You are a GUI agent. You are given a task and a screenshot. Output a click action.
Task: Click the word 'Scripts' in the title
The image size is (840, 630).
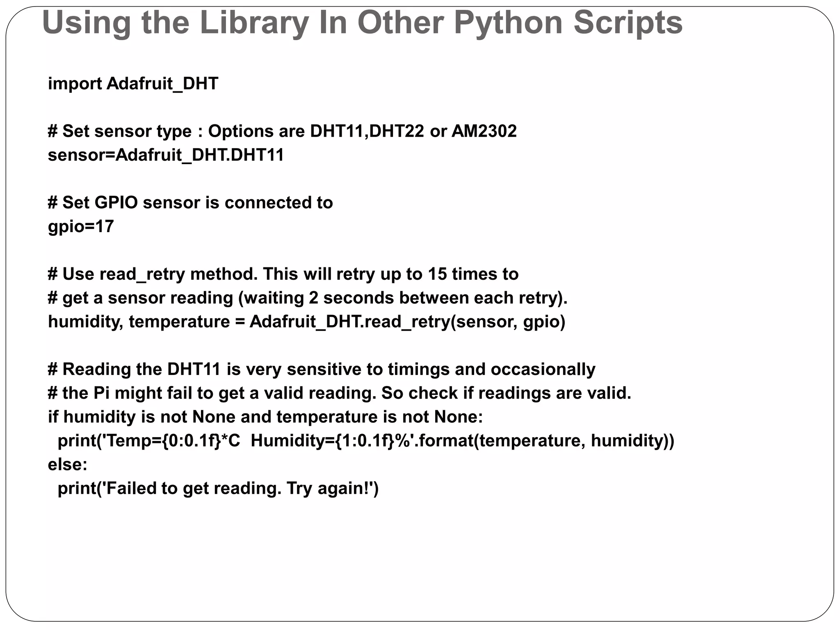[x=628, y=23]
